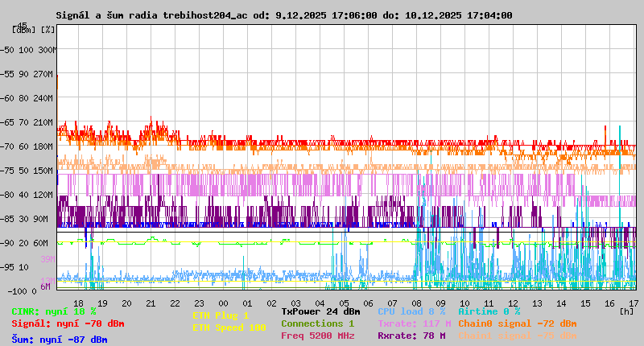Click the '-60 80 240M' y-axis label
The width and height of the screenshot is (644, 346).
[x=27, y=98]
